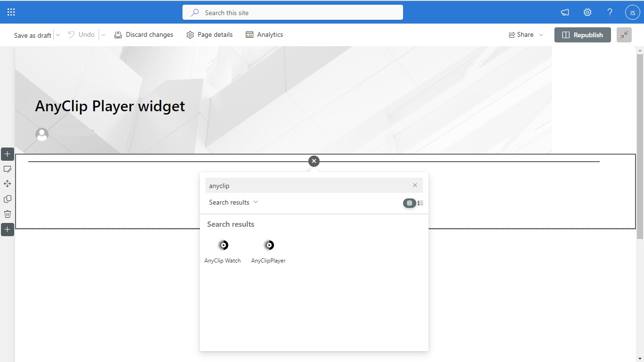Add a new section above with top plus icon
This screenshot has height=362, width=644.
8,154
